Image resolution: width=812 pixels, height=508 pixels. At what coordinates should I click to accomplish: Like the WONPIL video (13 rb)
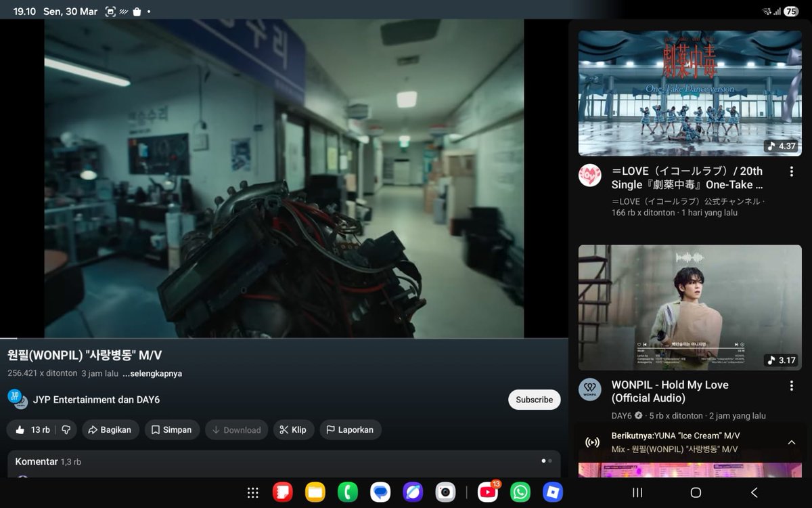tap(31, 429)
